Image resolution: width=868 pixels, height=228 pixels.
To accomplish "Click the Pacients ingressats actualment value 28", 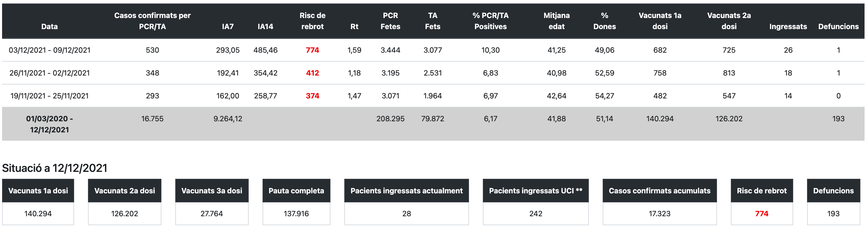I will coord(406,213).
